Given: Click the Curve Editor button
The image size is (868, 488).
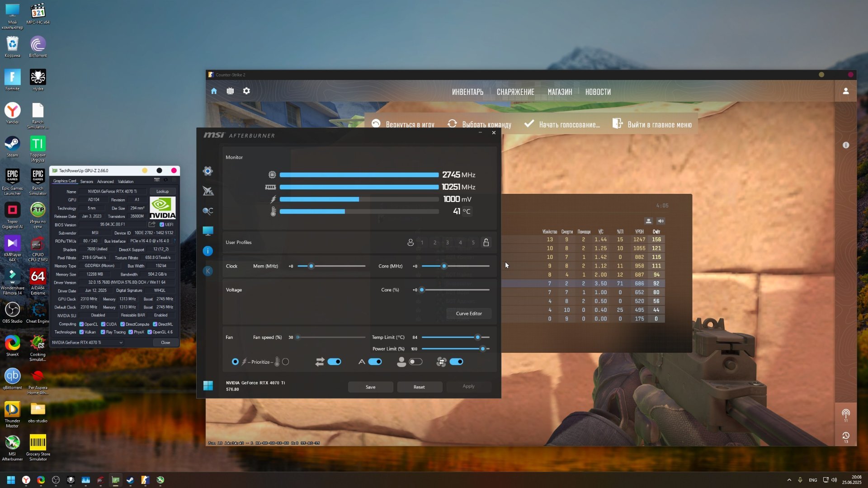Looking at the screenshot, I should (x=468, y=314).
